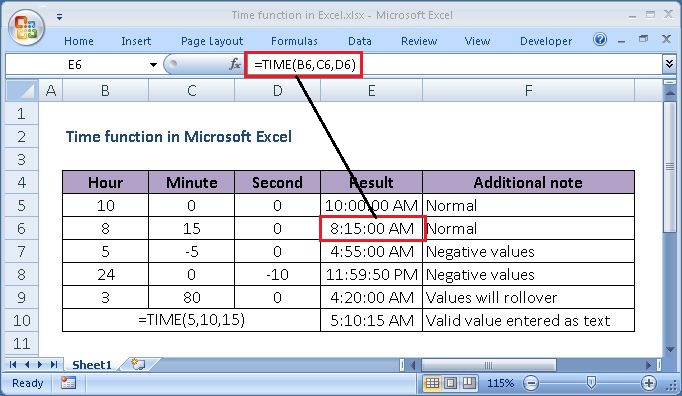Go to last sheet navigation arrow
Image resolution: width=682 pixels, height=396 pixels.
point(53,365)
